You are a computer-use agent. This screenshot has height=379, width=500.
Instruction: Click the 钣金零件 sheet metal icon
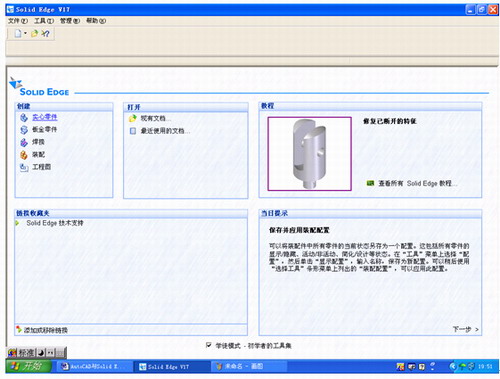point(24,130)
